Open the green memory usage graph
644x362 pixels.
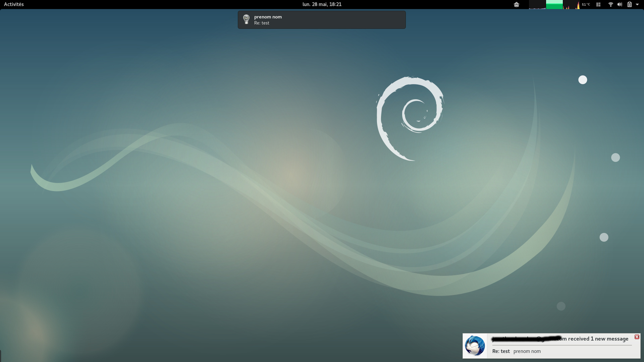coord(554,4)
